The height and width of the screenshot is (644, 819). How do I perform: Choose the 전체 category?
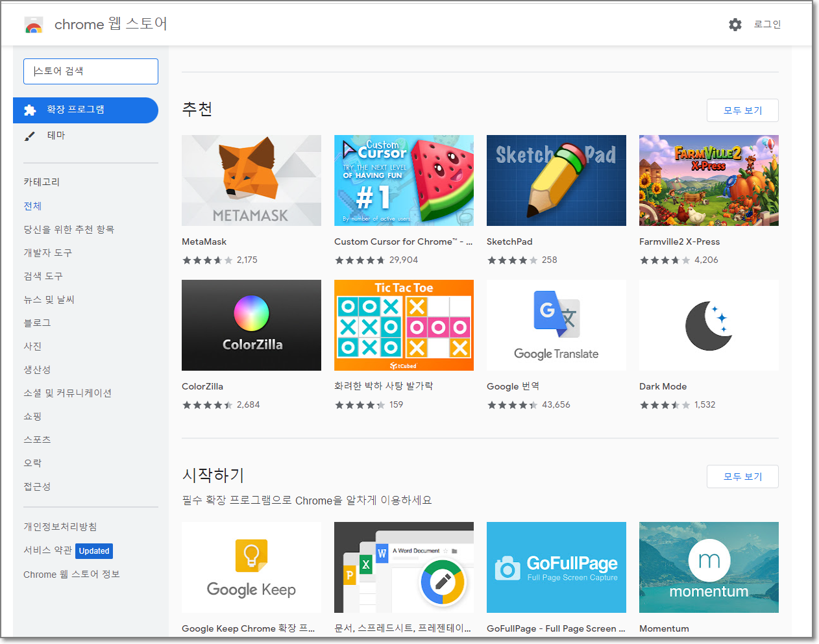pyautogui.click(x=32, y=206)
